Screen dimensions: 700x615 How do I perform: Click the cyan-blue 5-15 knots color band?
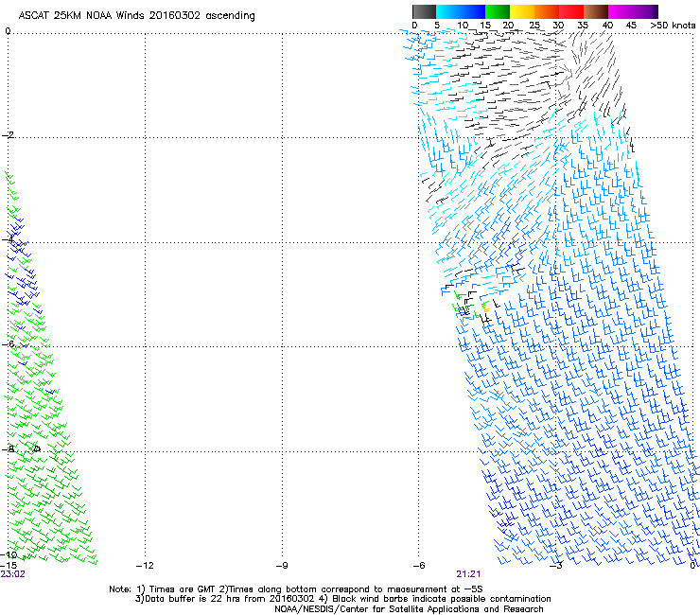pos(461,11)
